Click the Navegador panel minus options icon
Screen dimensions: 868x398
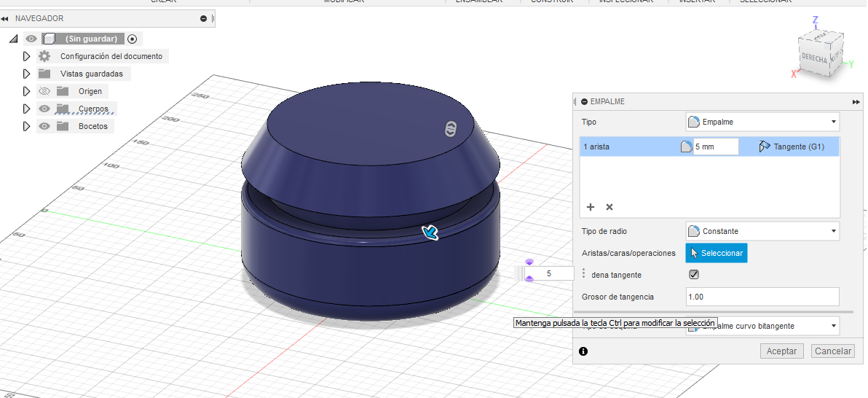(204, 19)
